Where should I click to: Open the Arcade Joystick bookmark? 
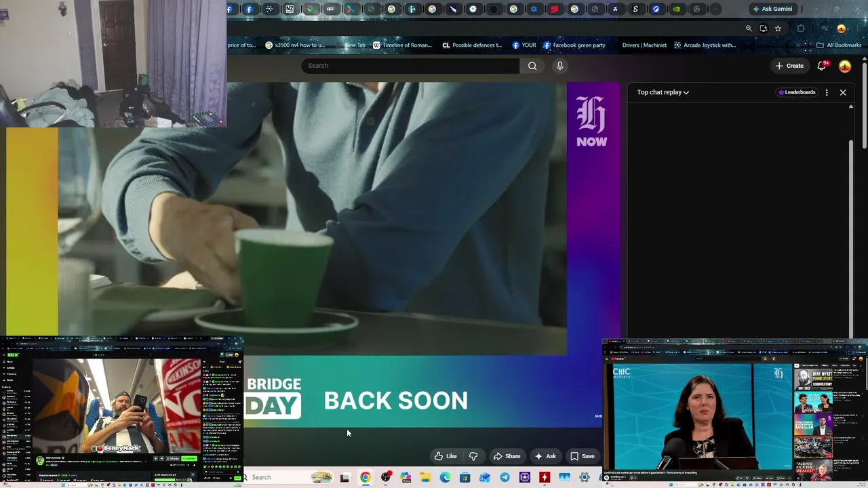coord(705,45)
